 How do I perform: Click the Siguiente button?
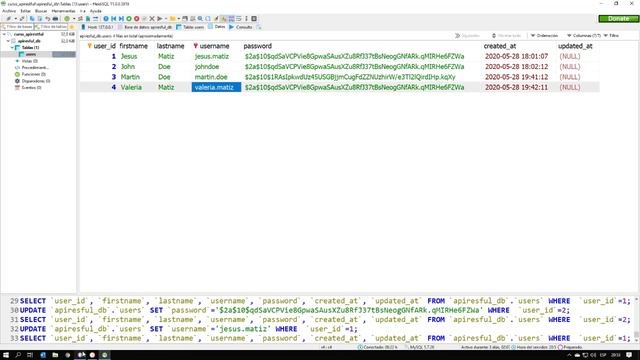(x=467, y=36)
